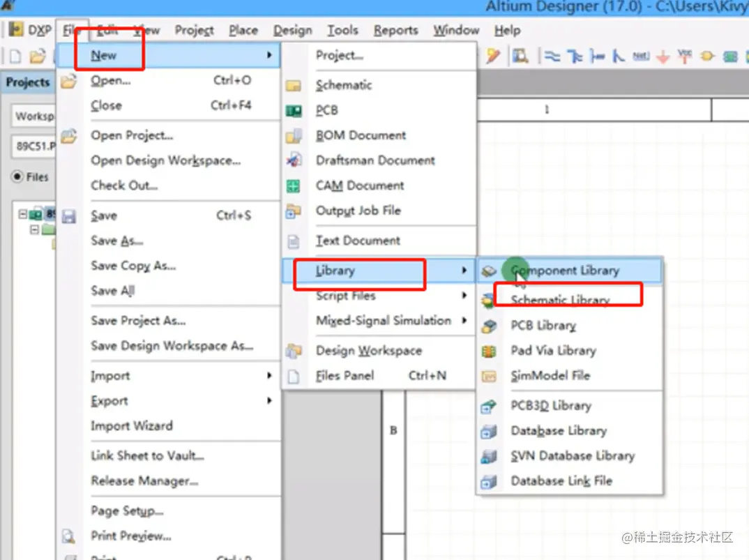Screen dimensions: 749x560
Task: Choose Save All in File menu
Action: pos(168,291)
